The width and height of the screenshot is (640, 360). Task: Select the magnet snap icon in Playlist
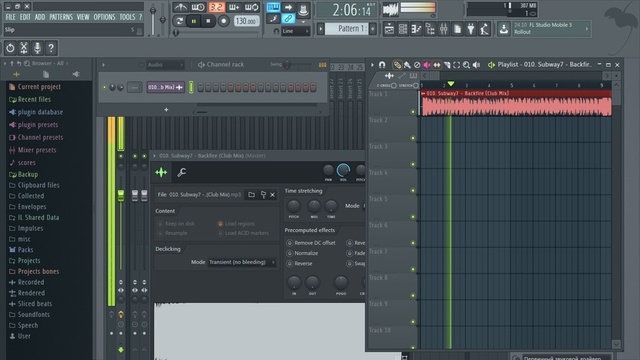[382, 64]
